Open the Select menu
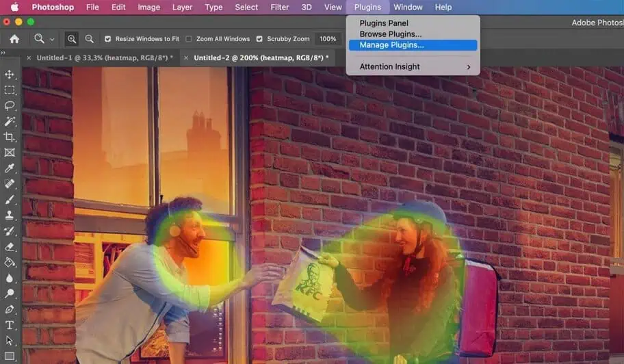This screenshot has width=624, height=364. (x=246, y=7)
